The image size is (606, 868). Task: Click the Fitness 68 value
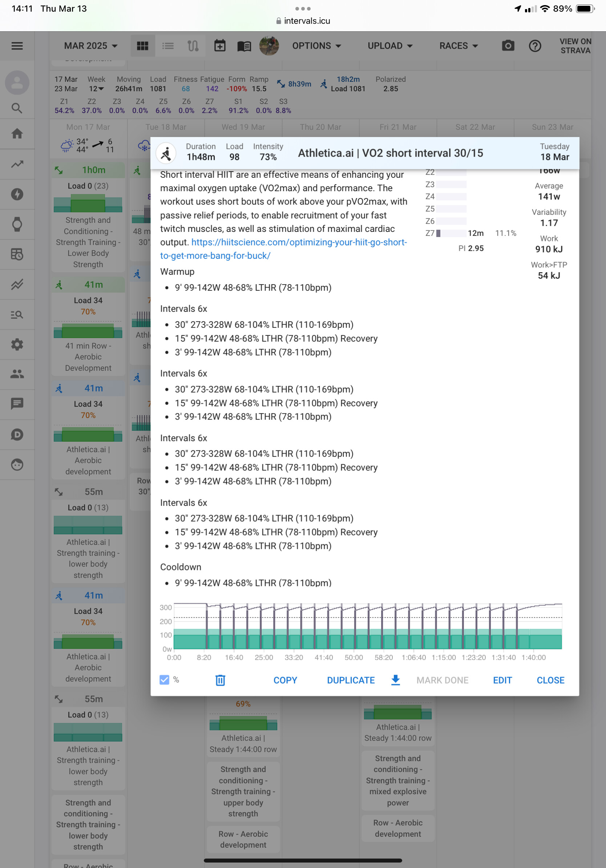[x=186, y=89]
